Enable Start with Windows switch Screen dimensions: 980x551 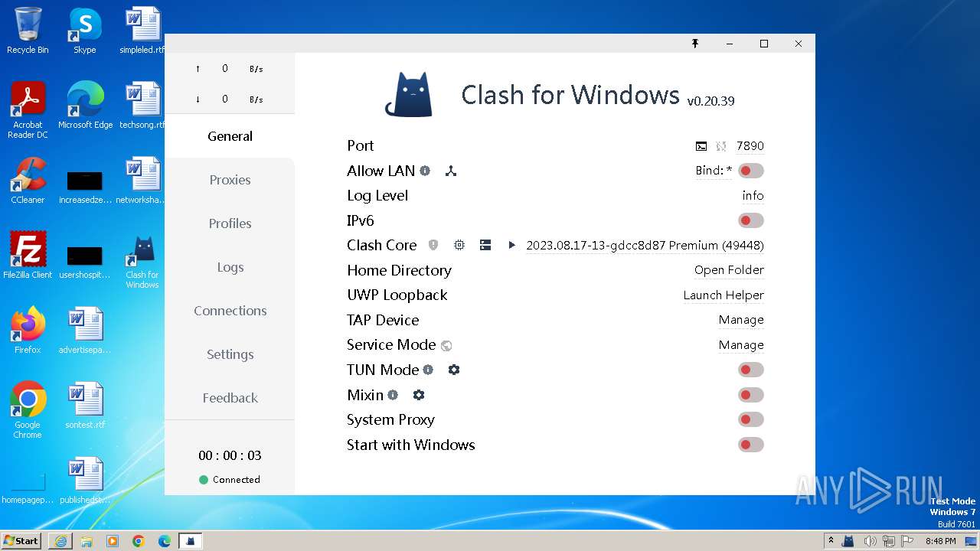tap(750, 445)
